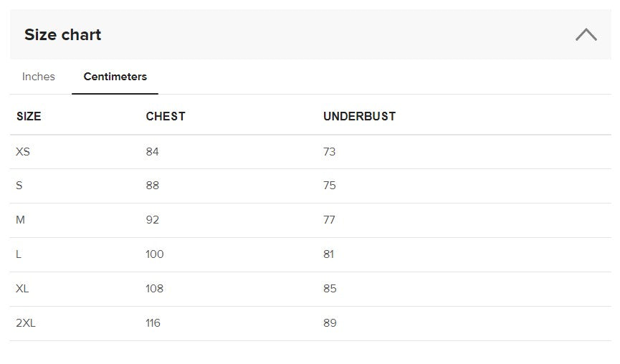Select the M size row label
This screenshot has height=364, width=620.
click(21, 220)
